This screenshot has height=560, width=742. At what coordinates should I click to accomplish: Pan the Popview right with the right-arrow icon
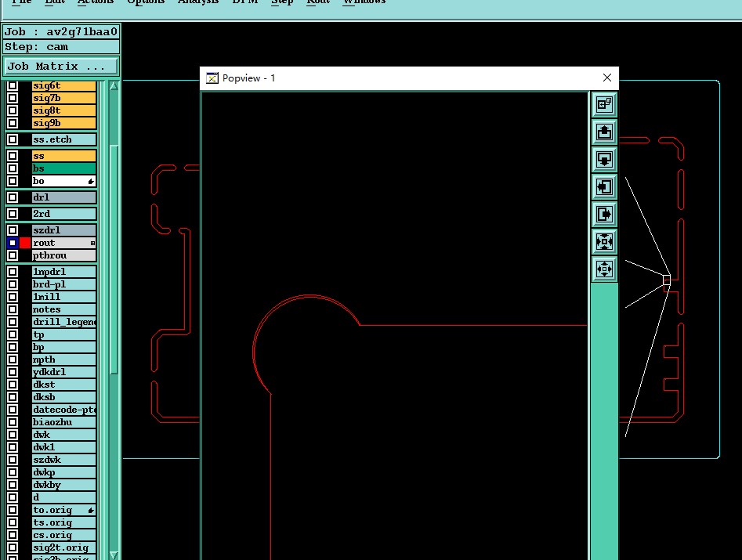tap(604, 214)
